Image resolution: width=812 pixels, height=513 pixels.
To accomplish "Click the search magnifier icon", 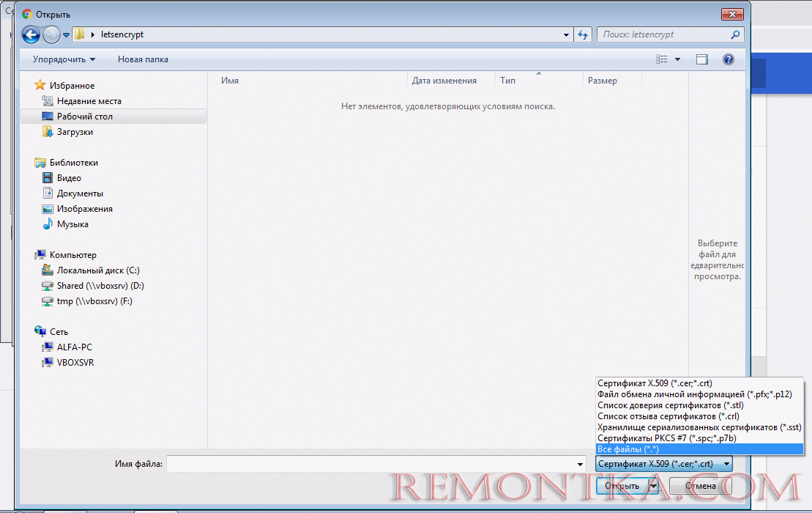I will [x=735, y=34].
